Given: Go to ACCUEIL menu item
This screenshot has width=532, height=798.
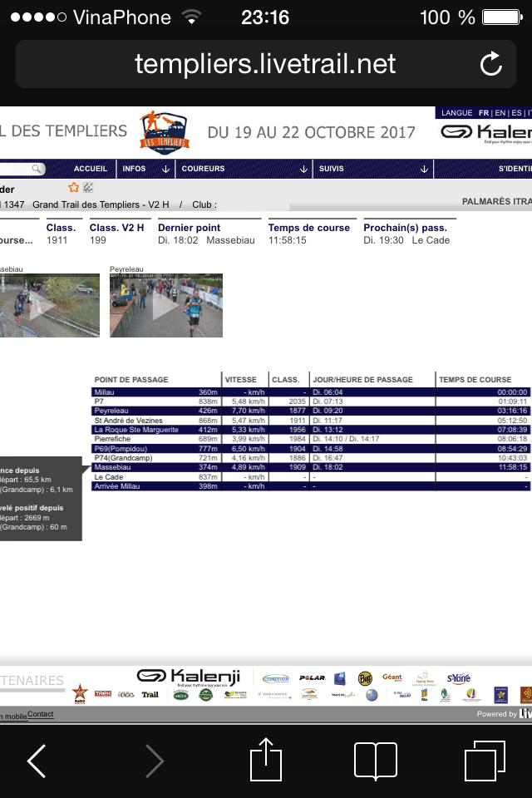Looking at the screenshot, I should (x=91, y=169).
